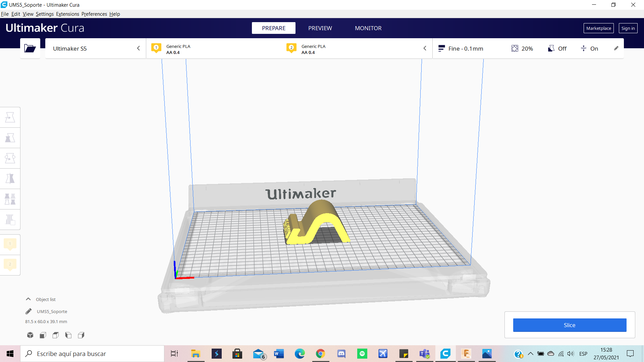Open Discord from taskbar
644x362 pixels.
(341, 354)
